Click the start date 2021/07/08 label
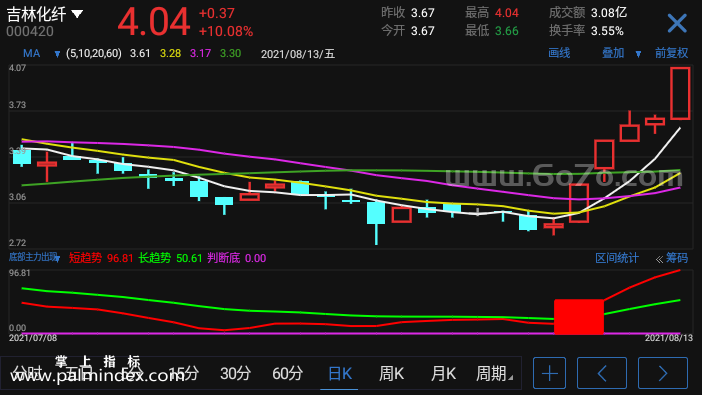Screen dimensions: 702x395 point(33,338)
